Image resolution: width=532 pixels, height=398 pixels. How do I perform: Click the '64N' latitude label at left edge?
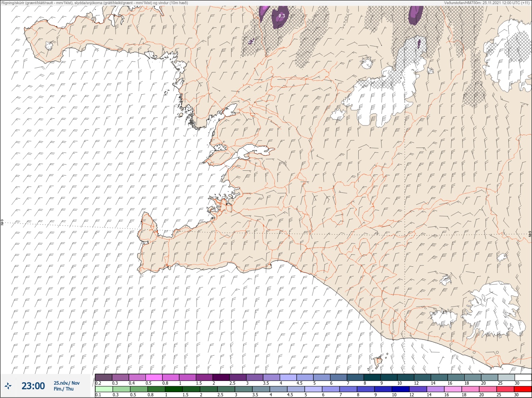2,223
